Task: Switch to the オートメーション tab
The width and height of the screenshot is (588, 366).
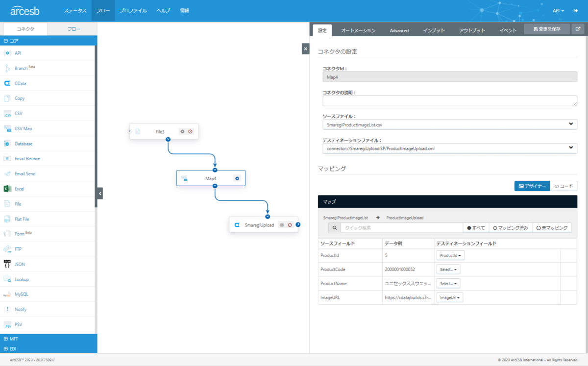Action: 358,30
